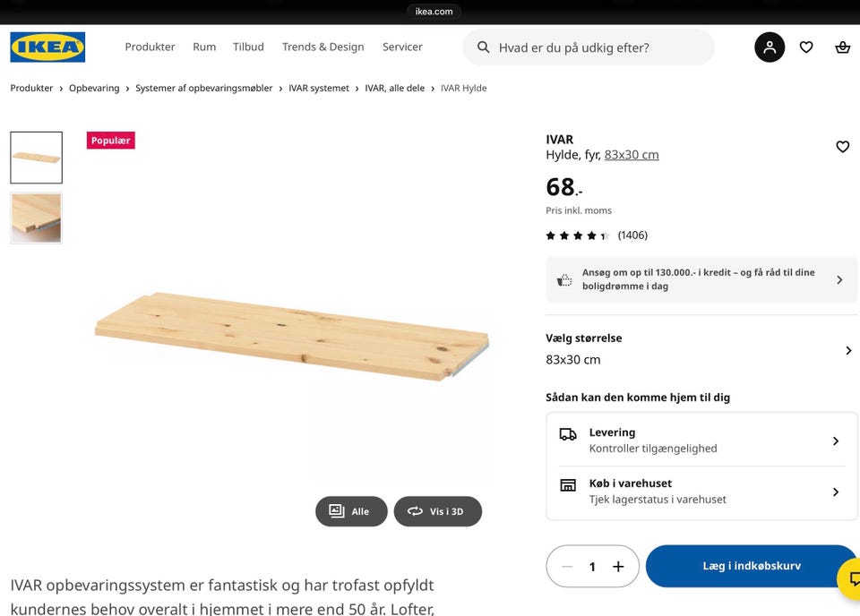Increase quantity with the plus icon

coord(618,567)
